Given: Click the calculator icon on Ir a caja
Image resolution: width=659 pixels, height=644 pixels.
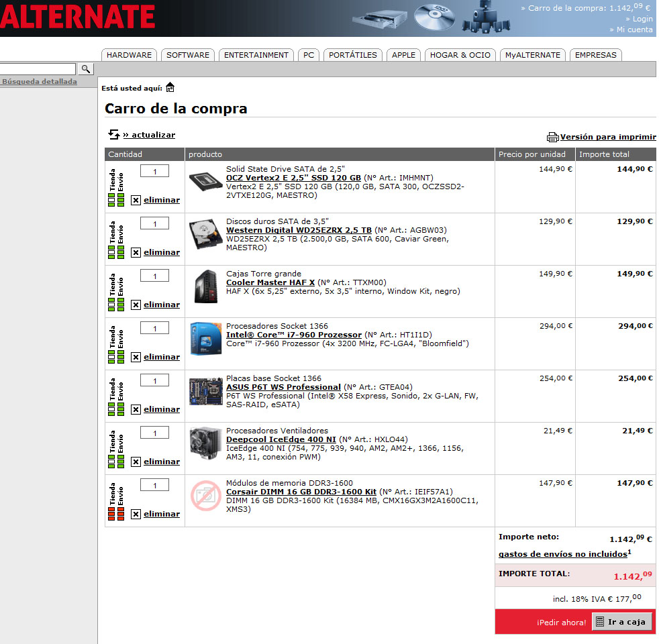Looking at the screenshot, I should (600, 622).
